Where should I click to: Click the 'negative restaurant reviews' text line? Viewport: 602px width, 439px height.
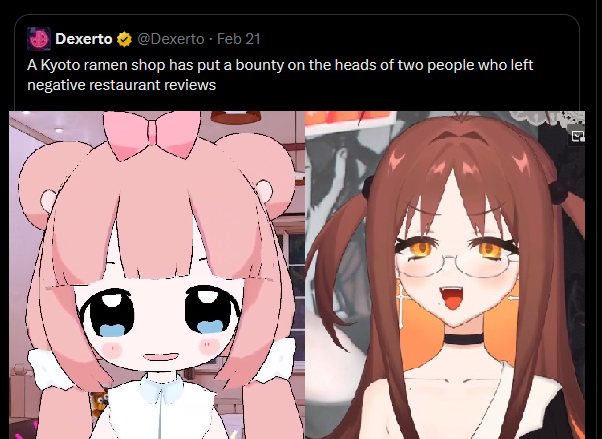(x=122, y=84)
